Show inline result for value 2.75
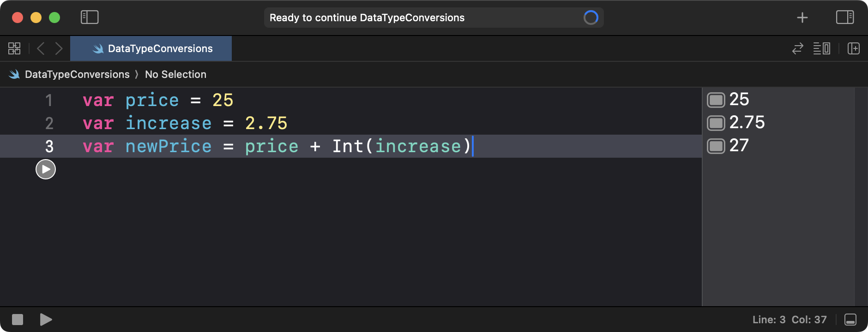This screenshot has width=868, height=332. pyautogui.click(x=716, y=123)
